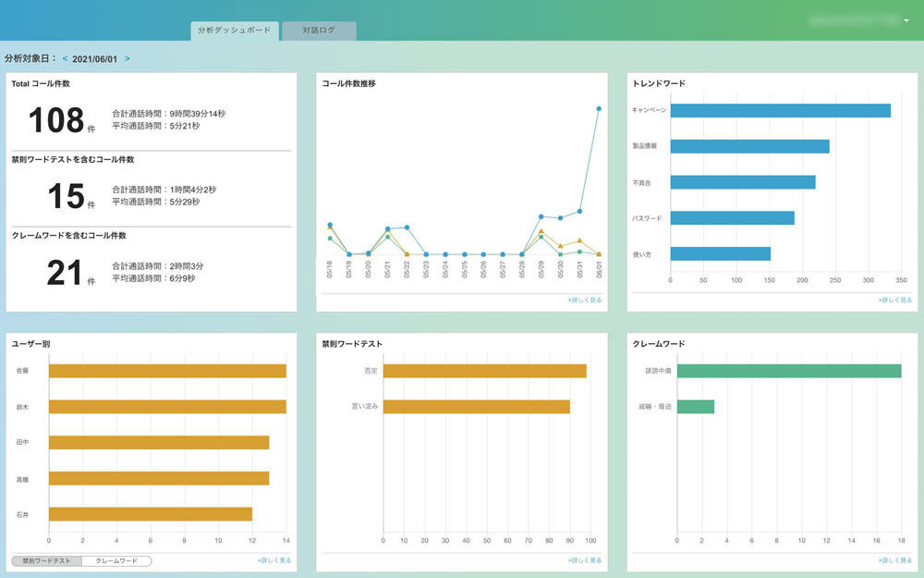Click text 平均通話時間：5分21秒
The image size is (924, 578).
pyautogui.click(x=155, y=126)
